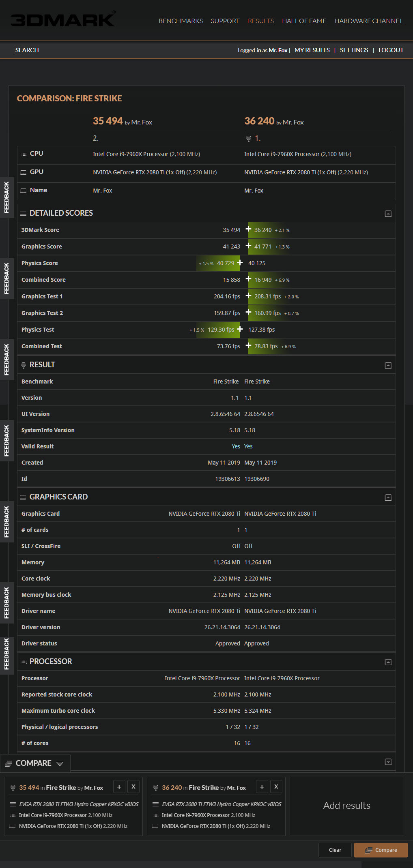413x868 pixels.
Task: Open the 36 240 Fire Strike result card link
Action: (x=204, y=787)
